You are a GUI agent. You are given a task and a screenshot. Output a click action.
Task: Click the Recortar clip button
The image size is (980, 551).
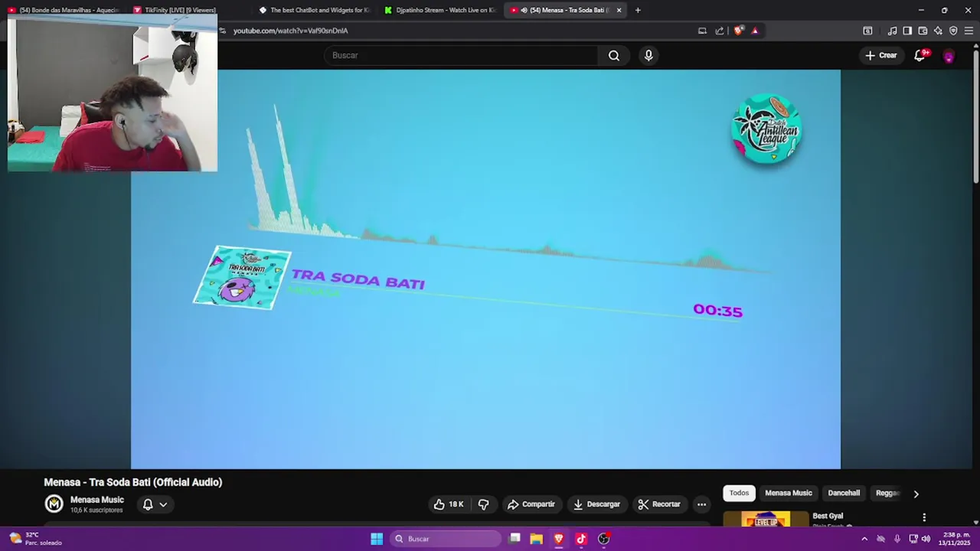point(659,504)
